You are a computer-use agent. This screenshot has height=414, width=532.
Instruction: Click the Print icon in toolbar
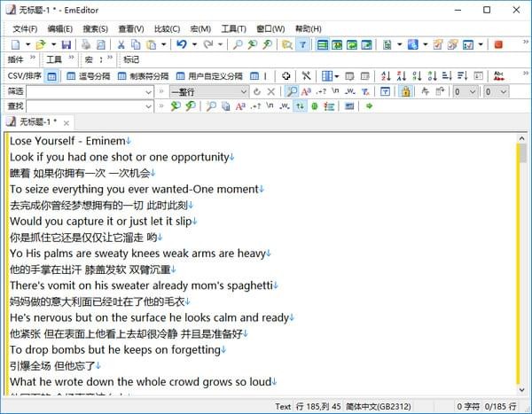[86, 44]
